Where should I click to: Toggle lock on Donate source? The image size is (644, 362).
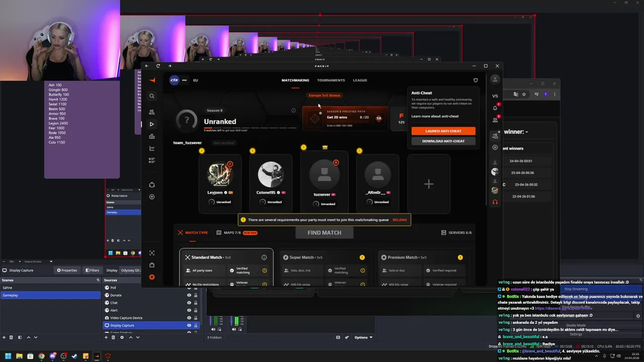[196, 295]
